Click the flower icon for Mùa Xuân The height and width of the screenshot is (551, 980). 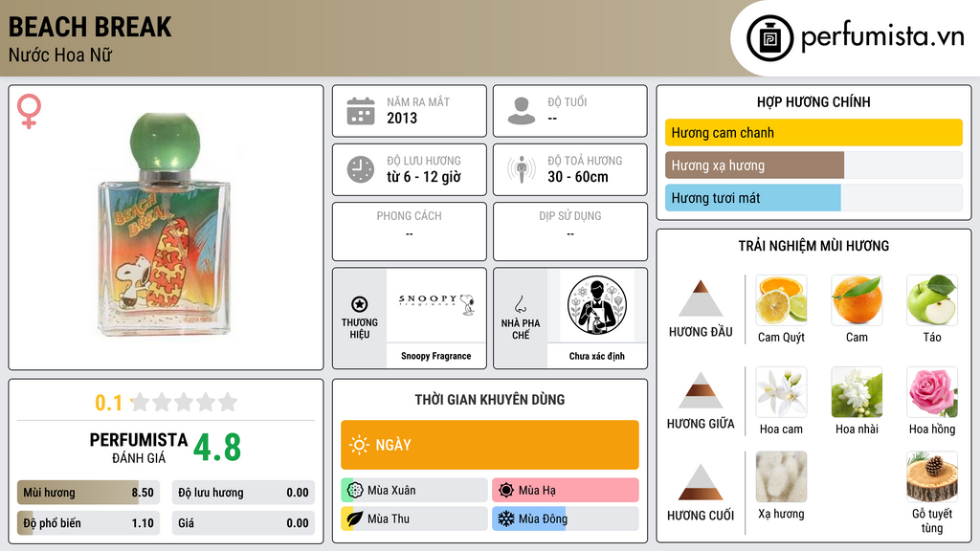(355, 490)
